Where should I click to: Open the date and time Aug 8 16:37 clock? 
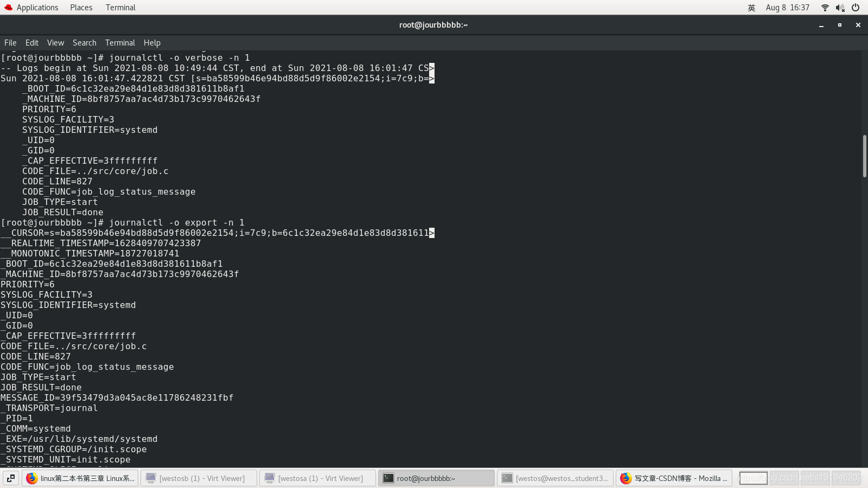click(x=788, y=8)
